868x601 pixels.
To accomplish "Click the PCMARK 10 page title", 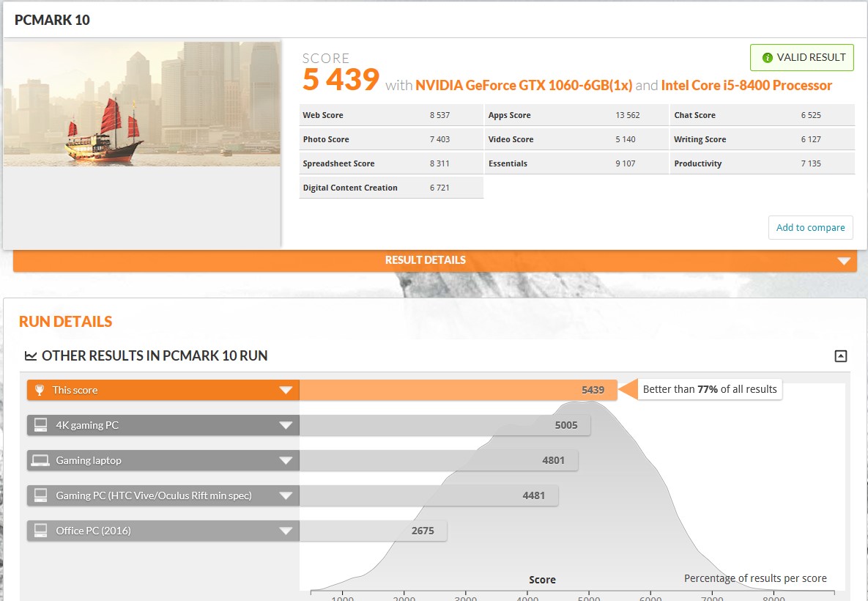I will [x=52, y=20].
